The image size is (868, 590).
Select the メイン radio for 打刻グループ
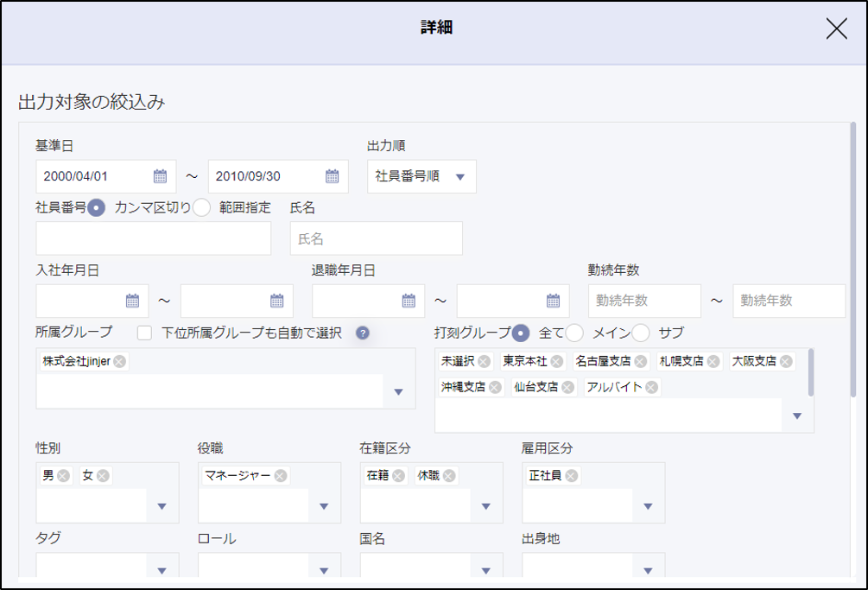pyautogui.click(x=574, y=333)
